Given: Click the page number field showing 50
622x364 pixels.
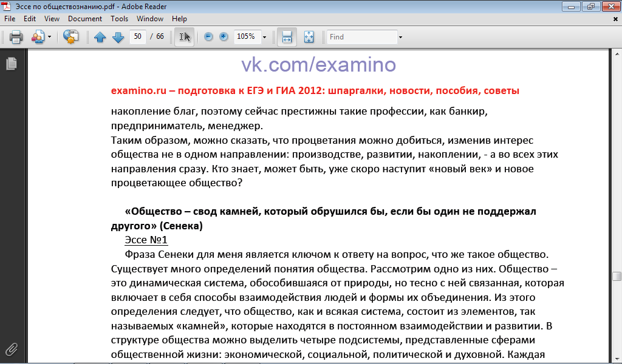Looking at the screenshot, I should point(138,37).
